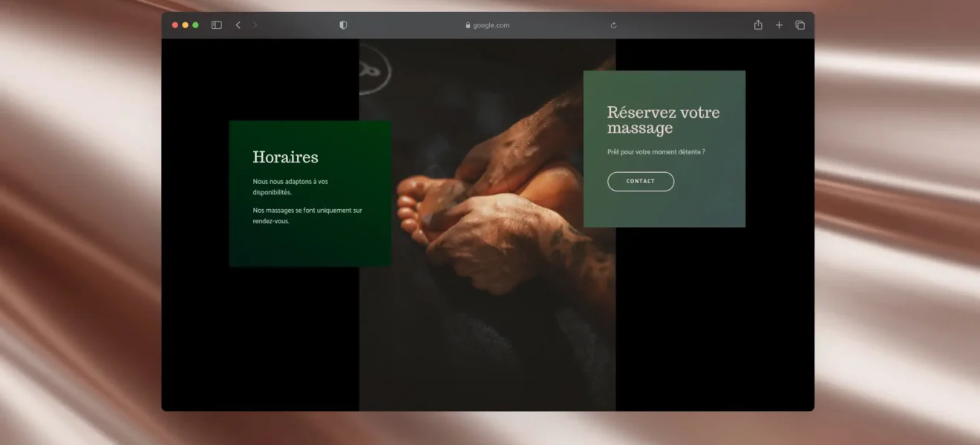Click the "uniquement sur rendez-vous" paragraph
Viewport: 980px width, 445px height.
pos(307,216)
